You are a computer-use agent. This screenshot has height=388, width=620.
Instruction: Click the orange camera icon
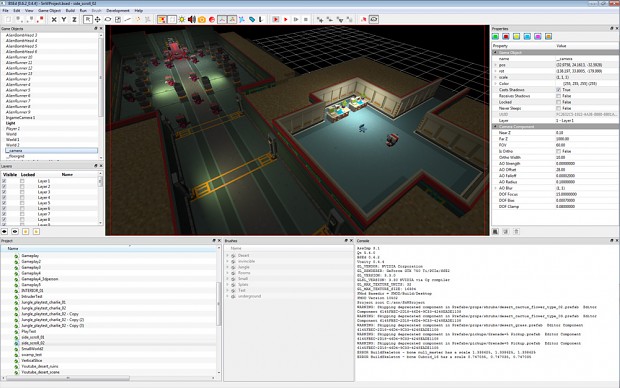coord(202,19)
